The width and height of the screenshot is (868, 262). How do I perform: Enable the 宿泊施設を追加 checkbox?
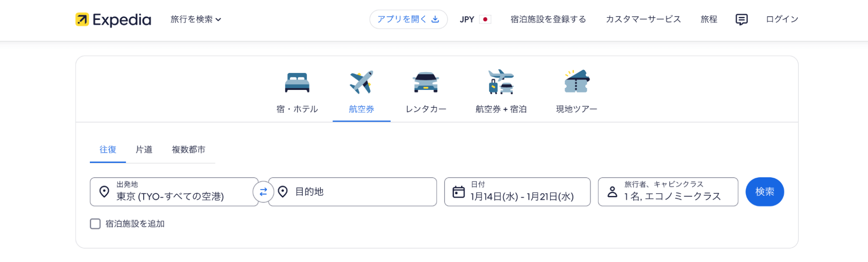coord(96,224)
